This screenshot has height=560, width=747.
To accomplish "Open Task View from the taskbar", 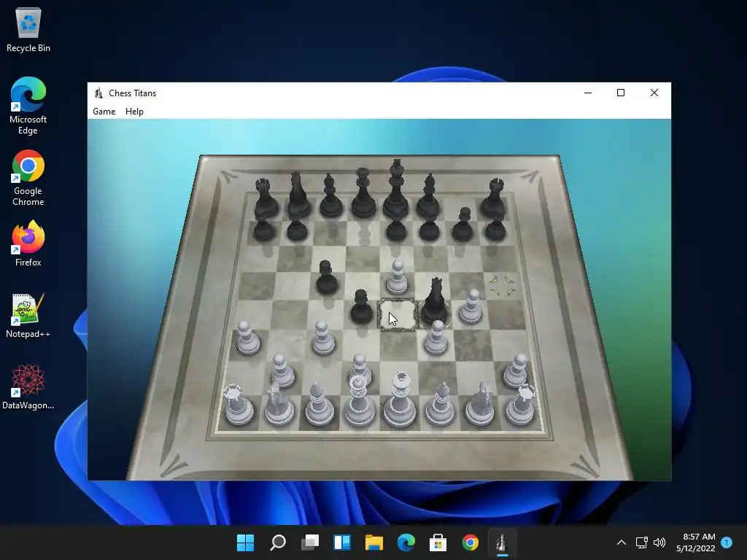I will tap(309, 542).
